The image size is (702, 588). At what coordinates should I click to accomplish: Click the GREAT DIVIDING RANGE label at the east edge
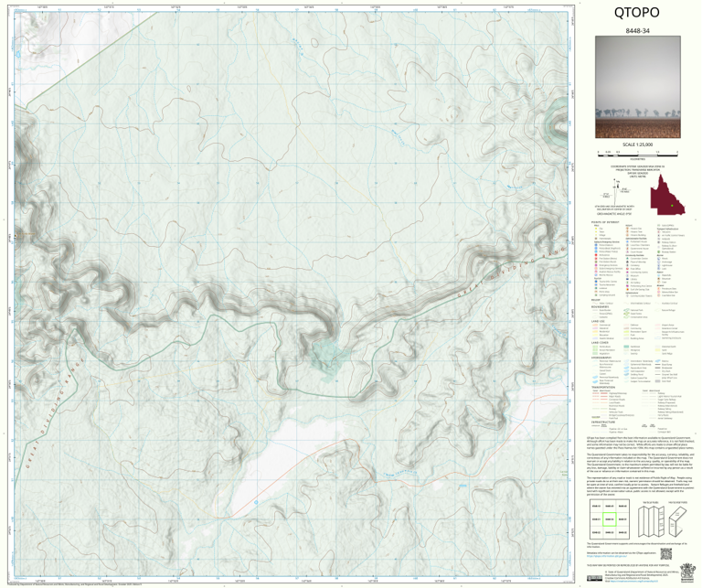click(512, 271)
